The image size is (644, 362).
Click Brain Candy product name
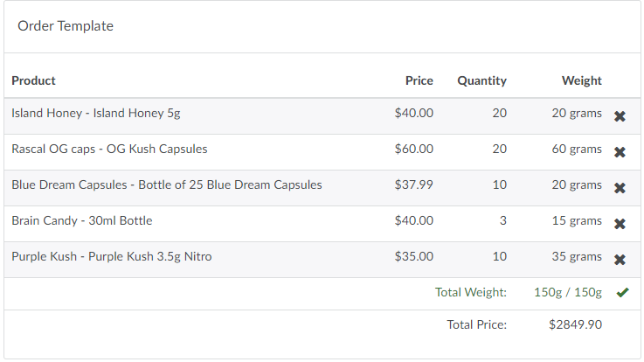pyautogui.click(x=82, y=220)
